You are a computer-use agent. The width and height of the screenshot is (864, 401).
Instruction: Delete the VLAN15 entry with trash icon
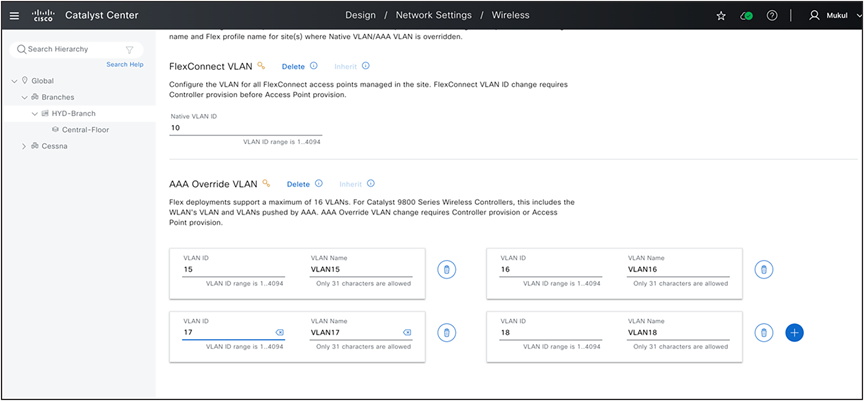click(447, 270)
